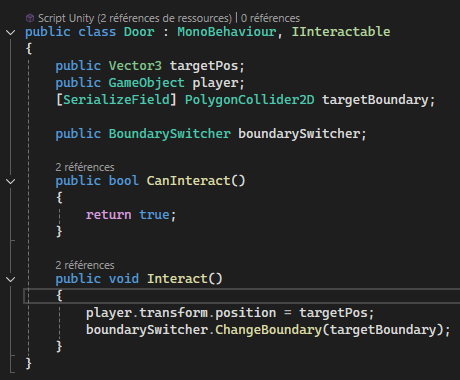
Task: Click the PolygonCollider2D type name
Action: point(250,100)
